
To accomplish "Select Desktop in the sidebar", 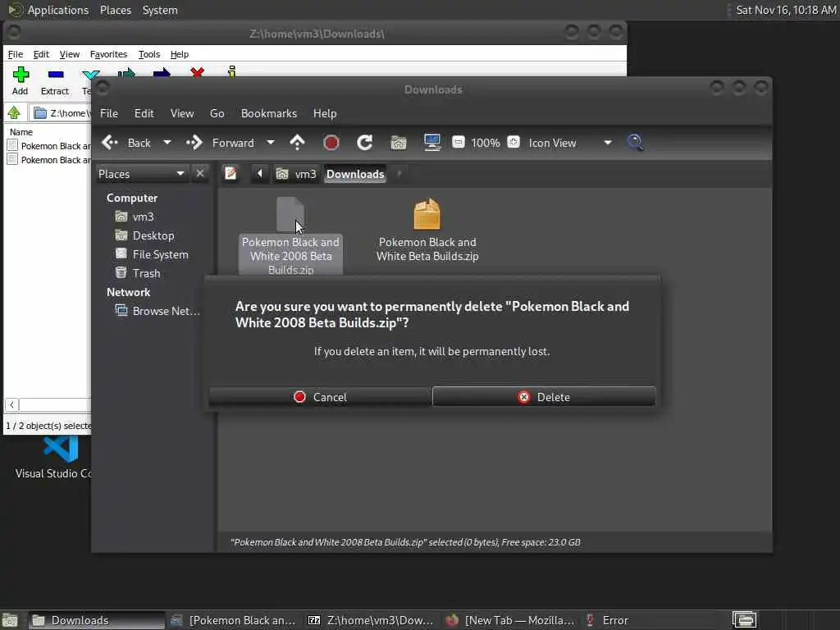I will (144, 235).
